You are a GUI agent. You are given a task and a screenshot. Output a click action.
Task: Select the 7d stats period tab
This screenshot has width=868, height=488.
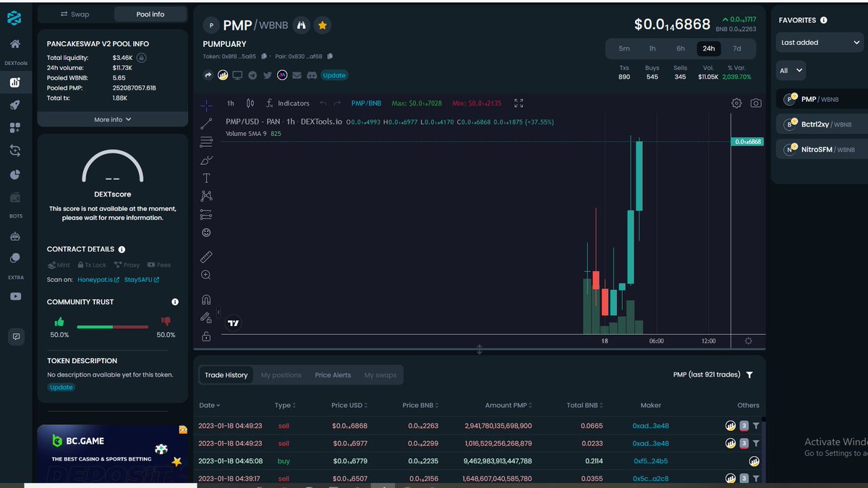[737, 48]
